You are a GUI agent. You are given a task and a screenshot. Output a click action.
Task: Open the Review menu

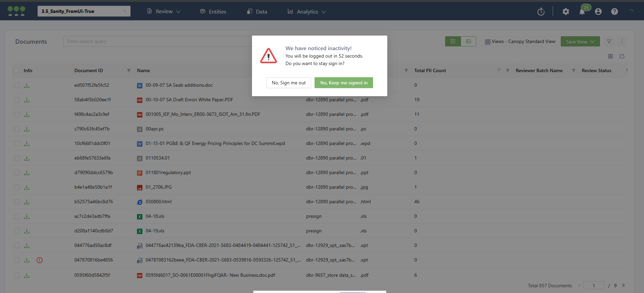(164, 12)
